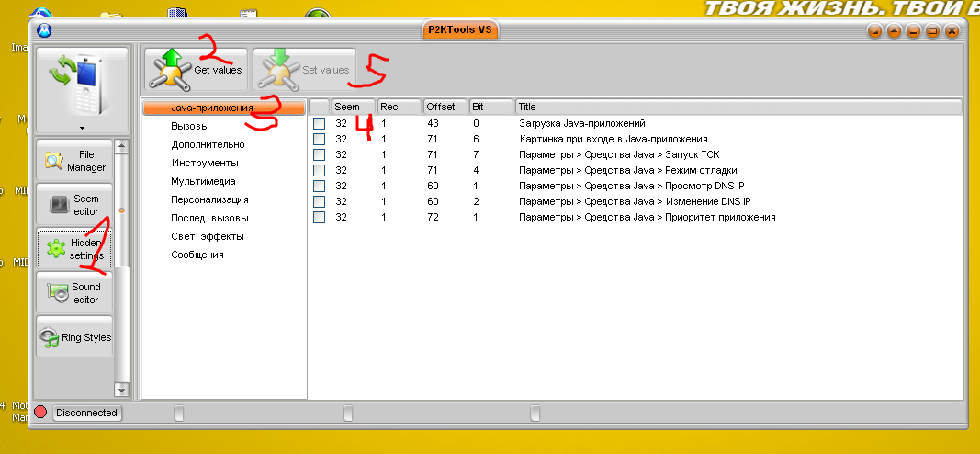Check the Загрузка Java-приложений checkbox

pyautogui.click(x=320, y=123)
